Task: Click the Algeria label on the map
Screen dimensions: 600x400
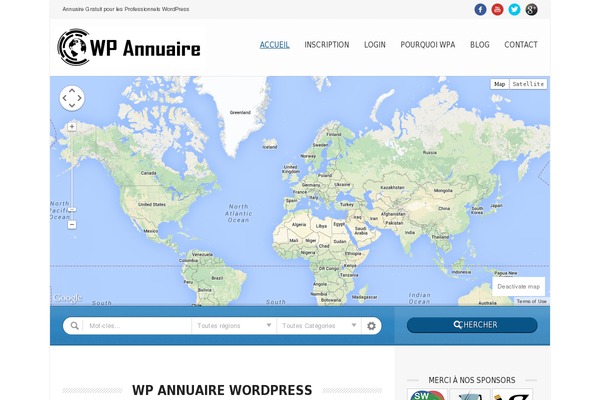Action: click(x=299, y=225)
